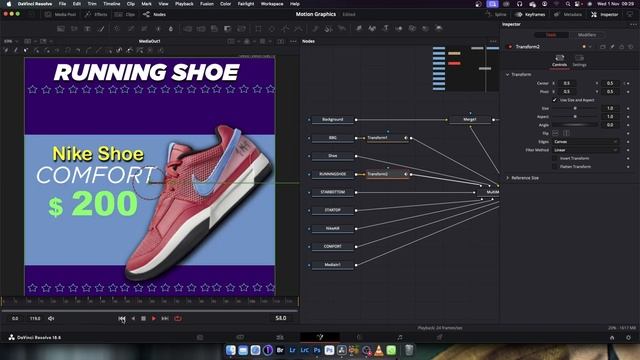This screenshot has height=360, width=640.
Task: Select Inspector Controls tab
Action: (560, 60)
